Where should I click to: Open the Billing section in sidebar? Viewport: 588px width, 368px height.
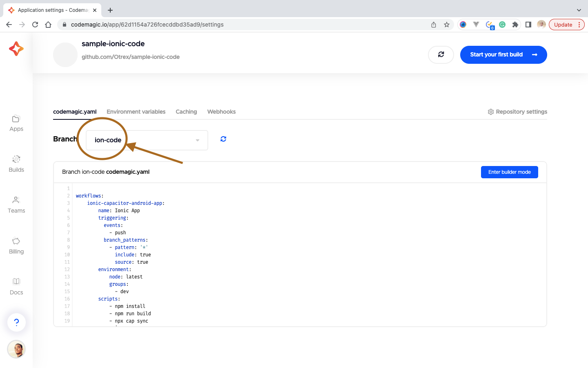[x=16, y=246]
